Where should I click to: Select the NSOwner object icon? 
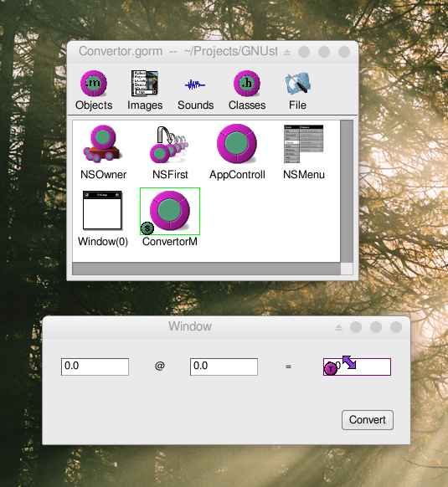[102, 144]
